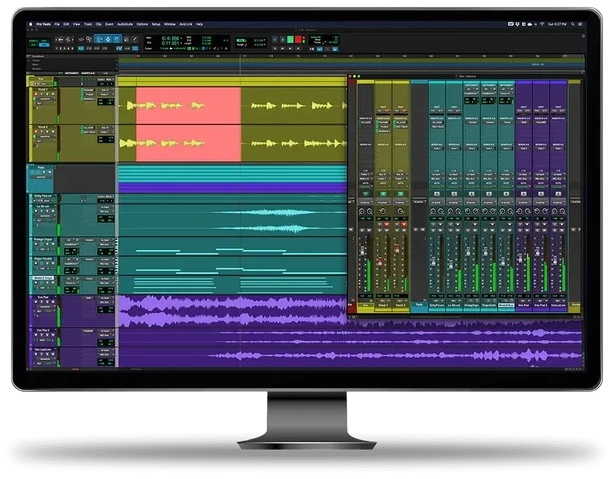This screenshot has height=479, width=612.
Task: Open the AudioSuite menu
Action: [x=125, y=24]
